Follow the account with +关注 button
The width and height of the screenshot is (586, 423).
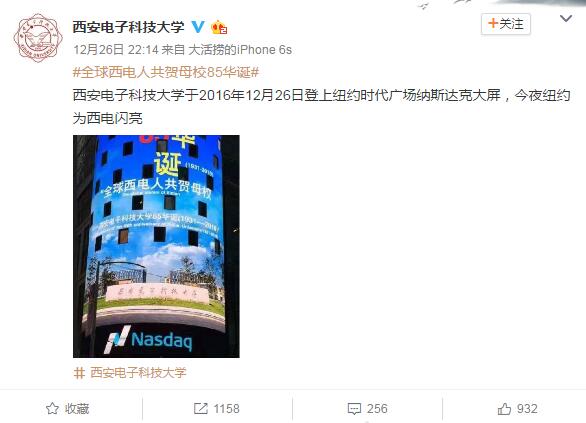click(x=506, y=24)
